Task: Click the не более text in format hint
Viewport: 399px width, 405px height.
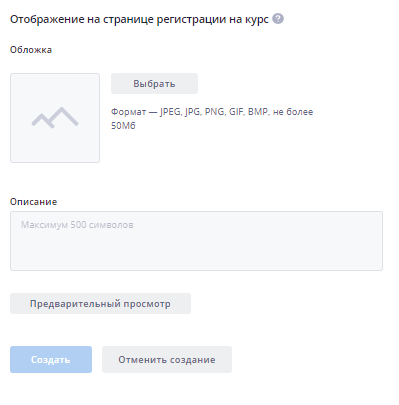Action: pos(293,112)
